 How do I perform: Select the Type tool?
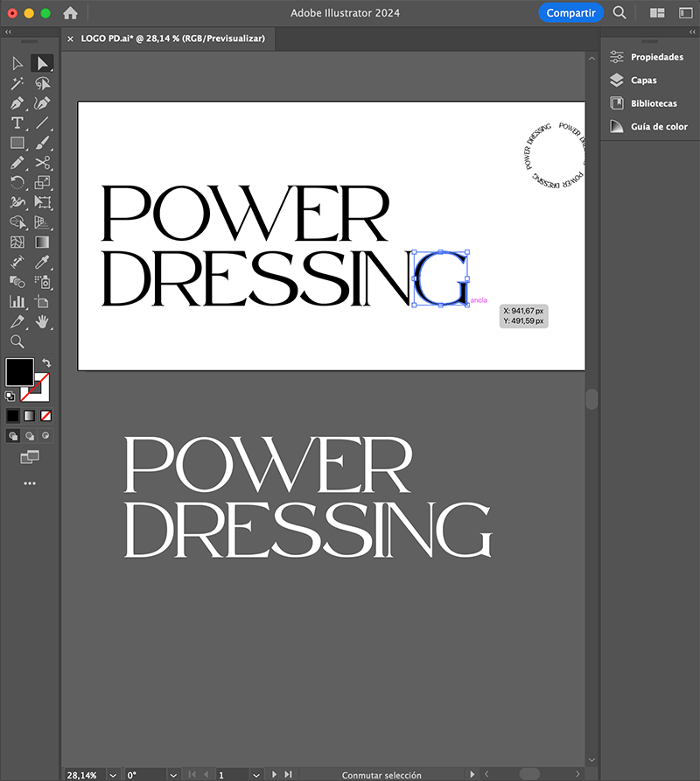(x=17, y=123)
